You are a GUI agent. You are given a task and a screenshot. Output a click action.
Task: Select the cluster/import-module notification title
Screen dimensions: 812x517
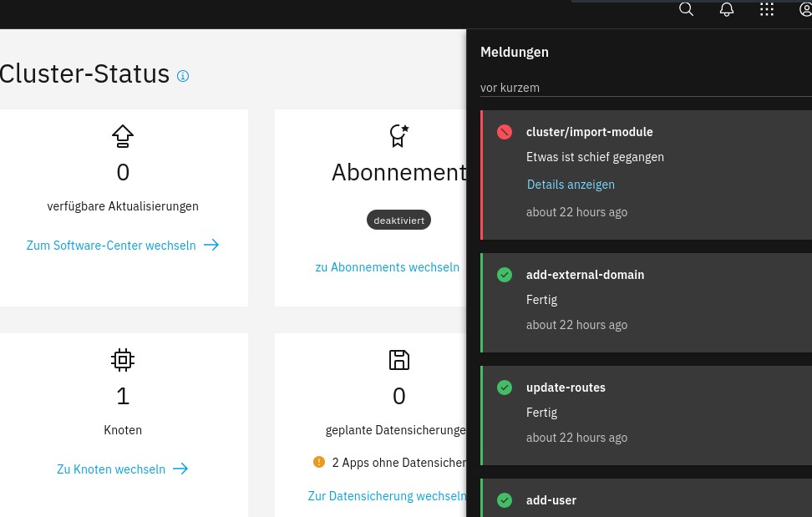[589, 132]
